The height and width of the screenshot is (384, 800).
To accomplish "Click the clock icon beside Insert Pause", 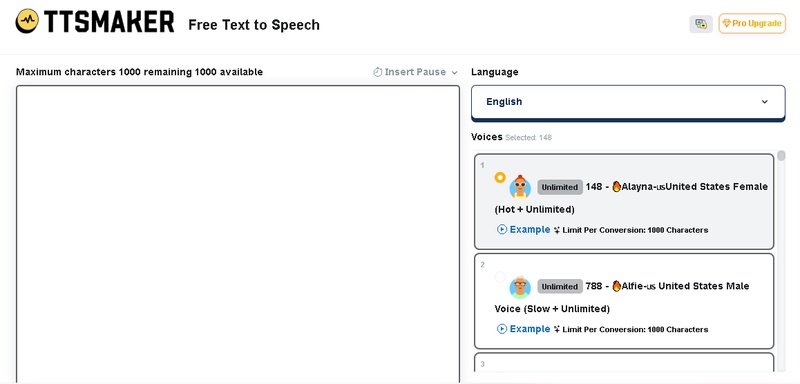I will 378,72.
